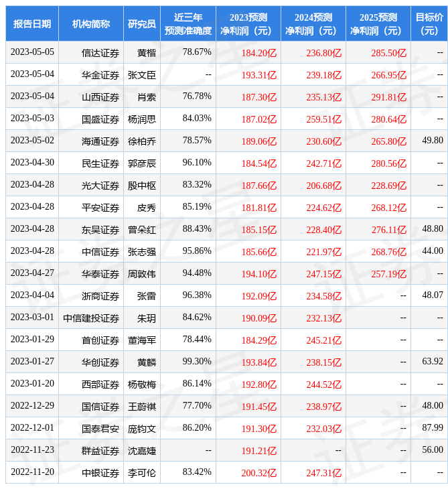Screen dimensions: 448x489
Task: Click the 机构简称 column header
Action: (91, 23)
